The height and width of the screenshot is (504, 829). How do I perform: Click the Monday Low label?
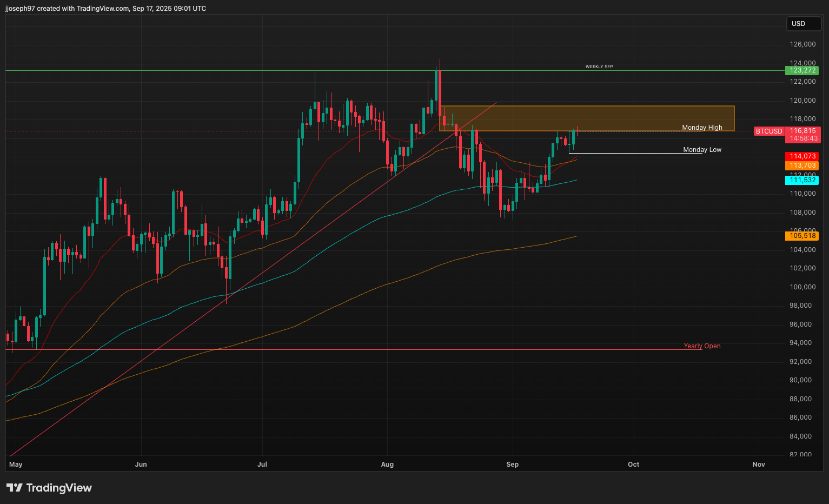click(x=702, y=149)
